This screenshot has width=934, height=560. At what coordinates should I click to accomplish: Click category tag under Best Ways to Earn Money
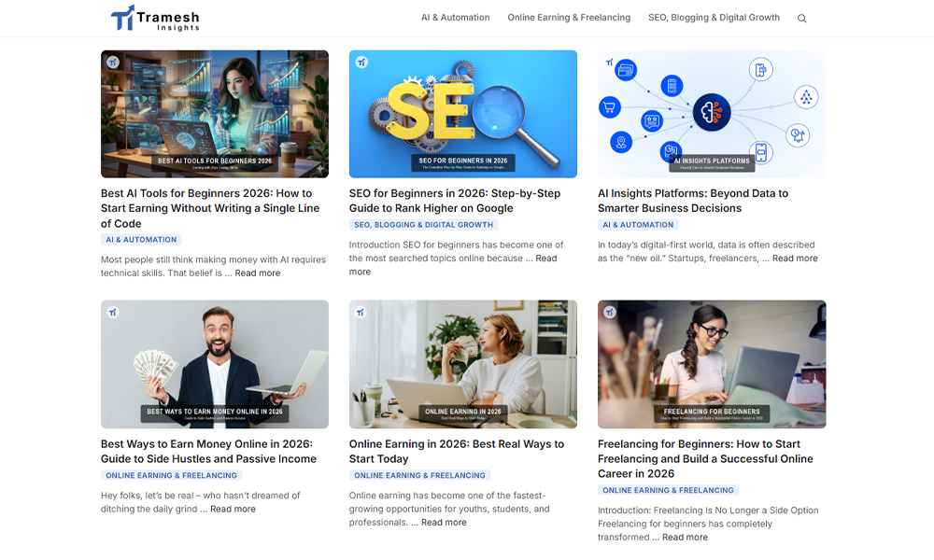click(172, 475)
